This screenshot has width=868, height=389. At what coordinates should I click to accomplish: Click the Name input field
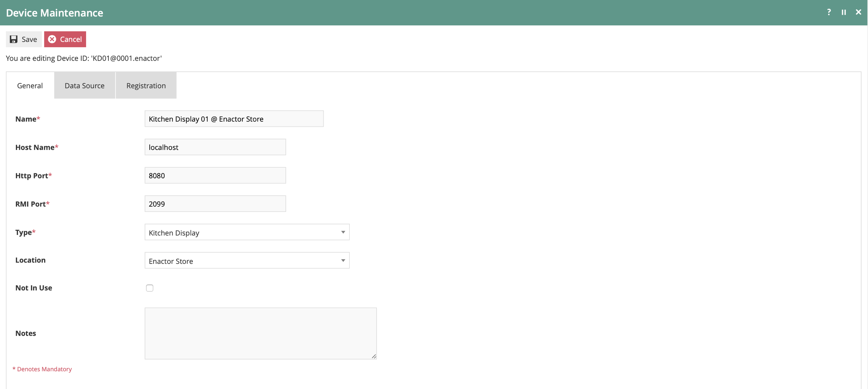pyautogui.click(x=234, y=119)
